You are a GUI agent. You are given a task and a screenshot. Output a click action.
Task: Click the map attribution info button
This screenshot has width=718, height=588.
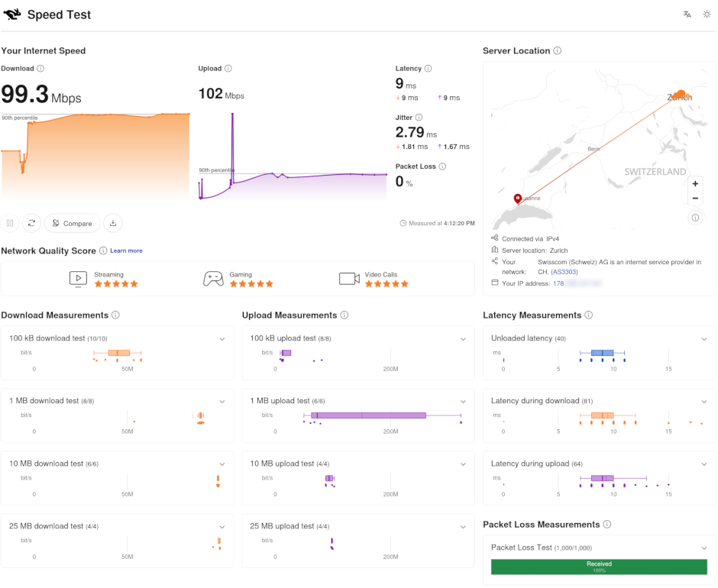pyautogui.click(x=695, y=218)
